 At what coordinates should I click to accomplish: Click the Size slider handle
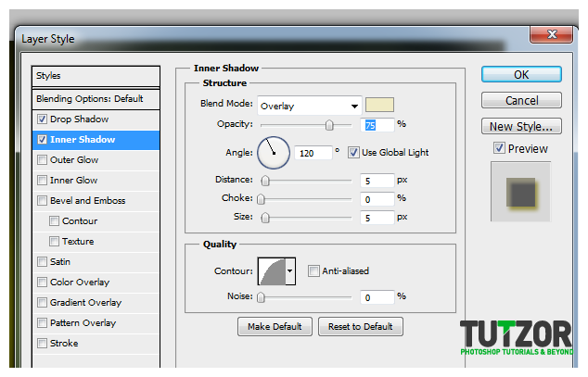coord(265,218)
